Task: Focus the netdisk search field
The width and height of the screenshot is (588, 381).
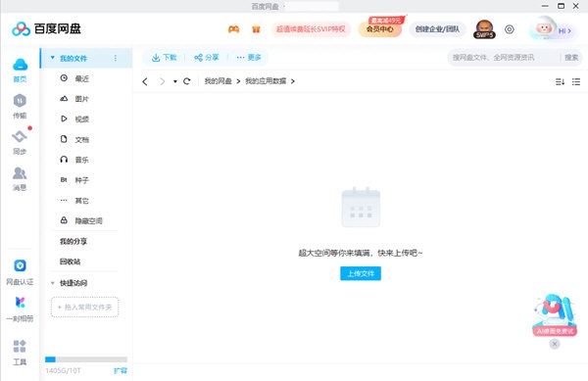Action: pos(503,58)
